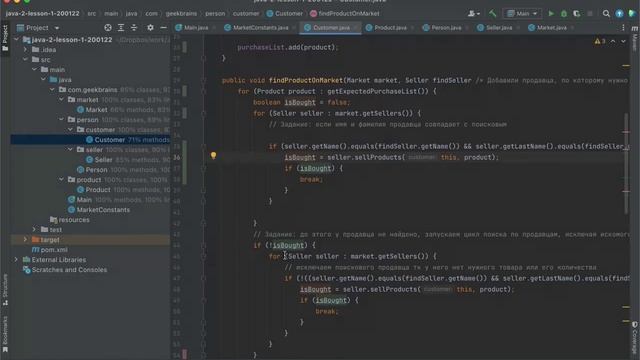Image resolution: width=640 pixels, height=360 pixels.
Task: Run with Coverage icon in toolbar
Action: click(x=576, y=13)
